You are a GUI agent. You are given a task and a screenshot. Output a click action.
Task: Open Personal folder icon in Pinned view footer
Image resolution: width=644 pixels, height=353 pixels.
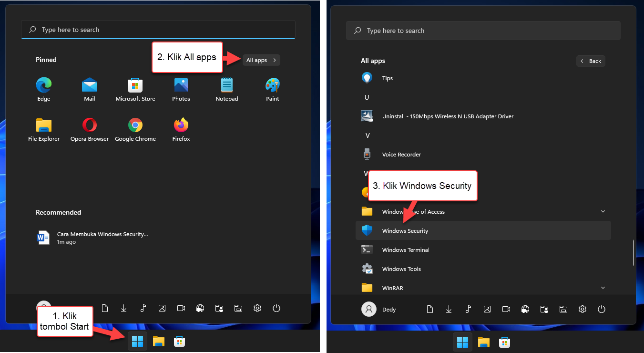click(x=219, y=308)
